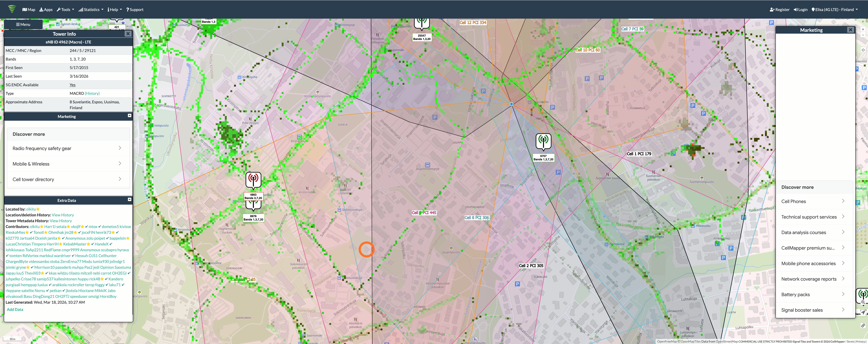Close the Tower Info panel

128,34
